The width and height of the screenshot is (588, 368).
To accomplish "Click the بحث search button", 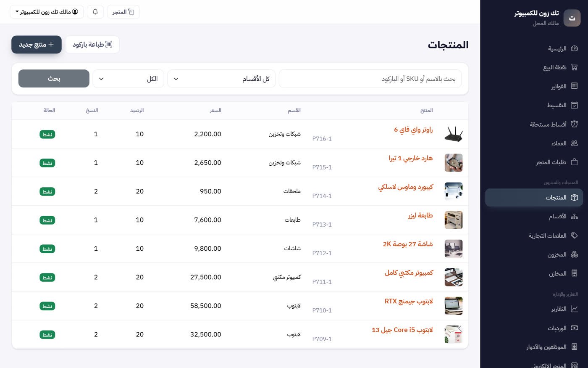I will (54, 79).
